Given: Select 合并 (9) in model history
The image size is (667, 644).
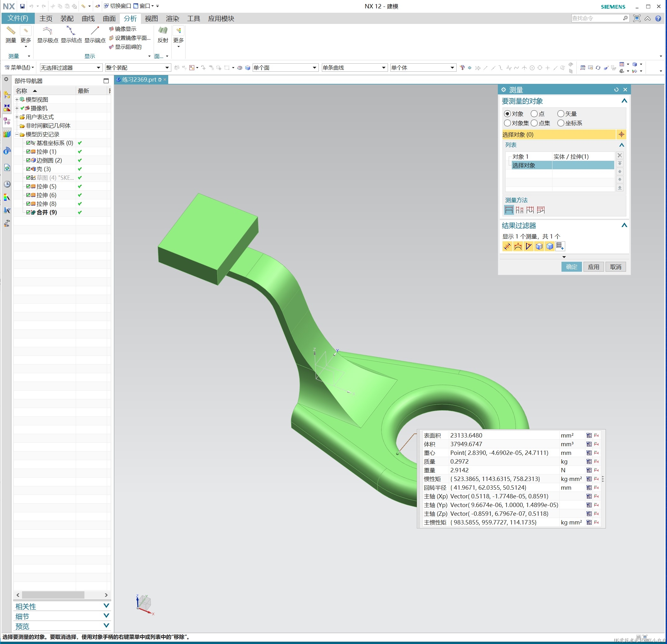Looking at the screenshot, I should (47, 212).
